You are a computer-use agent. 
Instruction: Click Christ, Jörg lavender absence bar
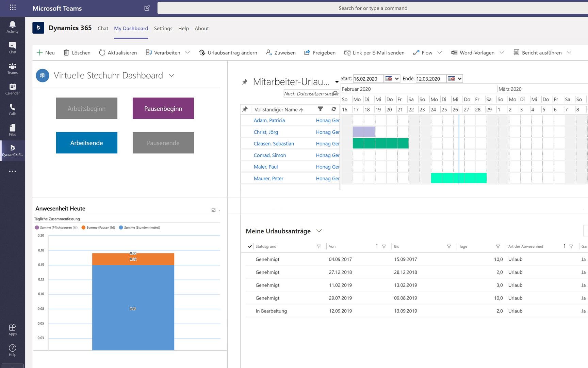click(364, 132)
